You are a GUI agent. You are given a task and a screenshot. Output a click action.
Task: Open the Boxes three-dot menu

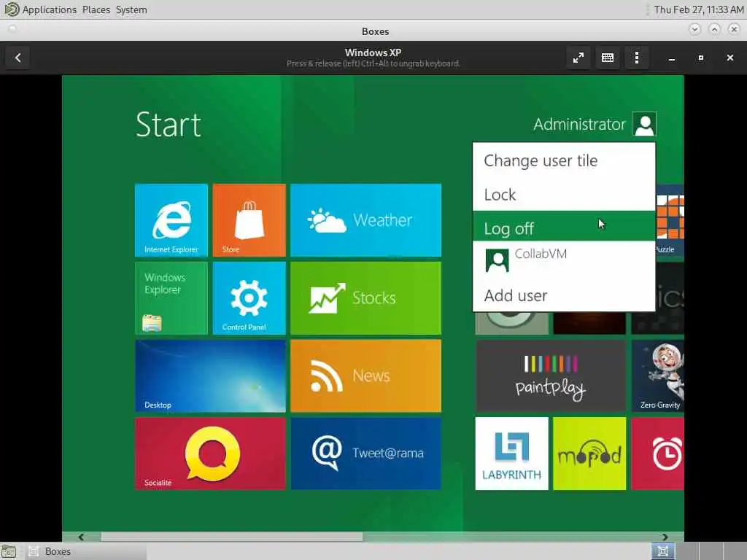[x=636, y=58]
